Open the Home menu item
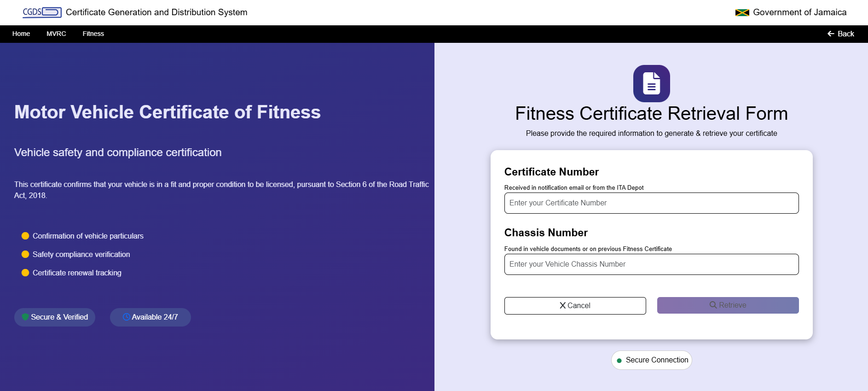Viewport: 868px width, 391px height. click(x=21, y=34)
